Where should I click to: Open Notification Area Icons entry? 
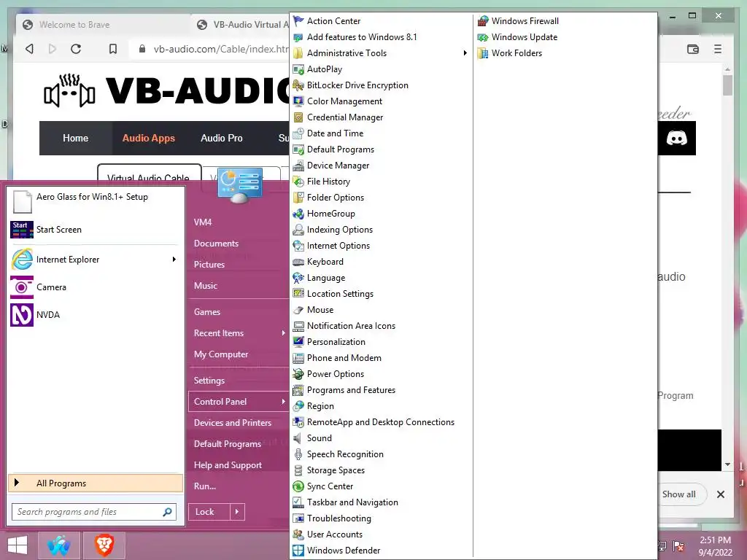[351, 326]
